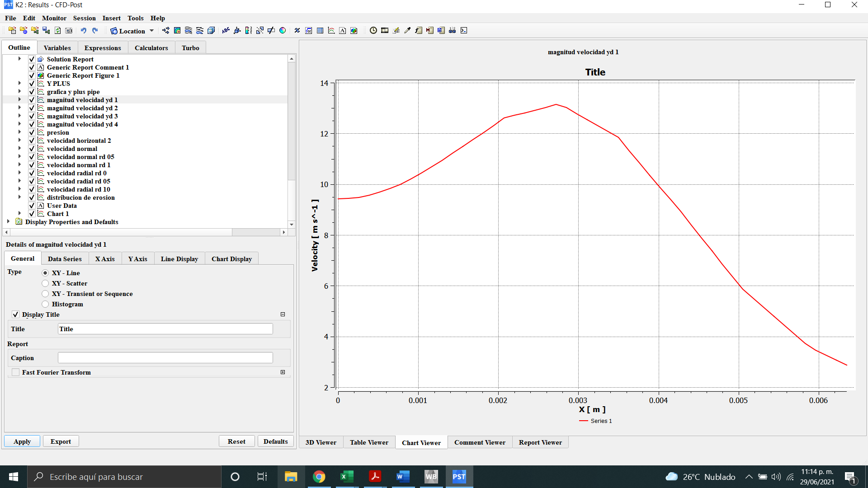
Task: Click the camera snapshot icon
Action: (x=69, y=31)
